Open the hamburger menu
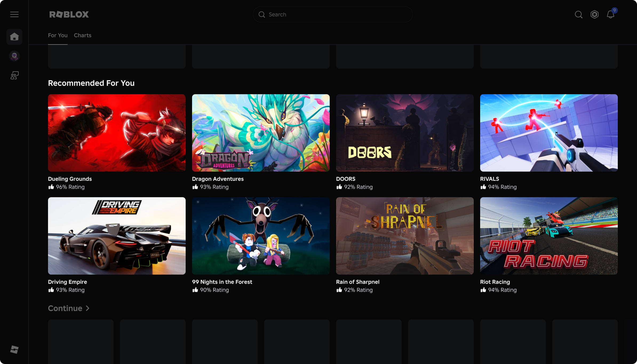Screen dimensions: 637x364 [x=14, y=14]
